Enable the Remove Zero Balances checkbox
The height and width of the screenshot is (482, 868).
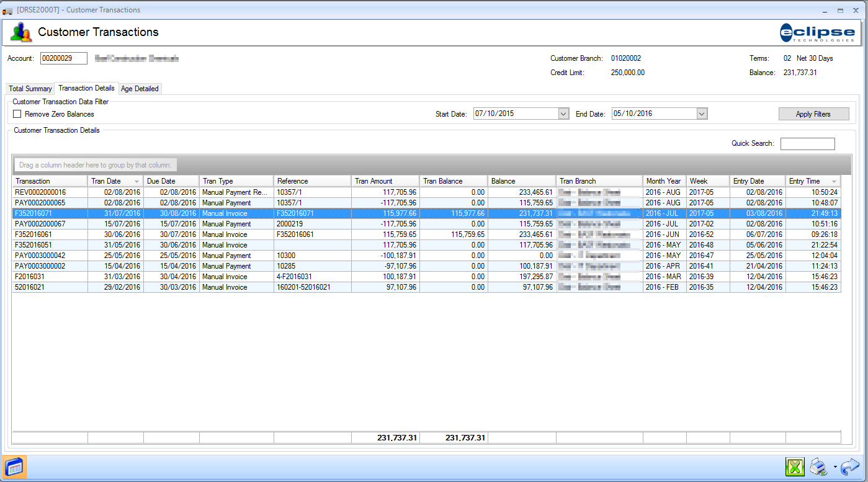click(x=17, y=114)
